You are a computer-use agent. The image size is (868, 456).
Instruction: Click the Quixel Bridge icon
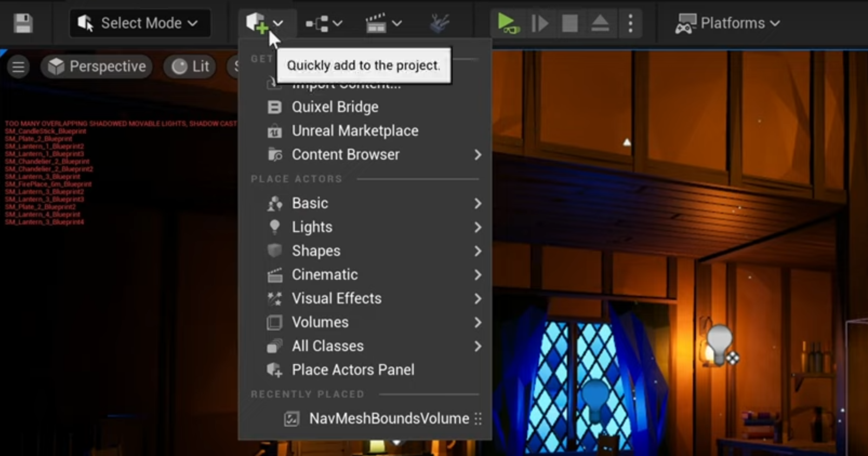(x=275, y=107)
